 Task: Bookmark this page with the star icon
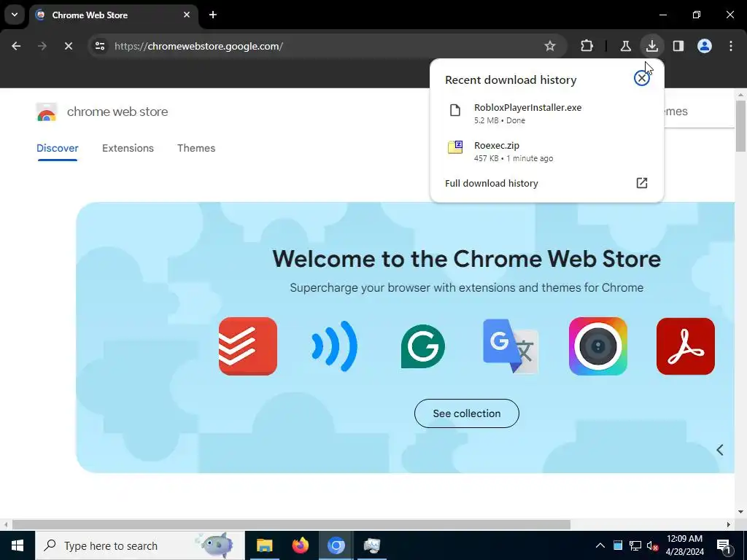tap(550, 46)
